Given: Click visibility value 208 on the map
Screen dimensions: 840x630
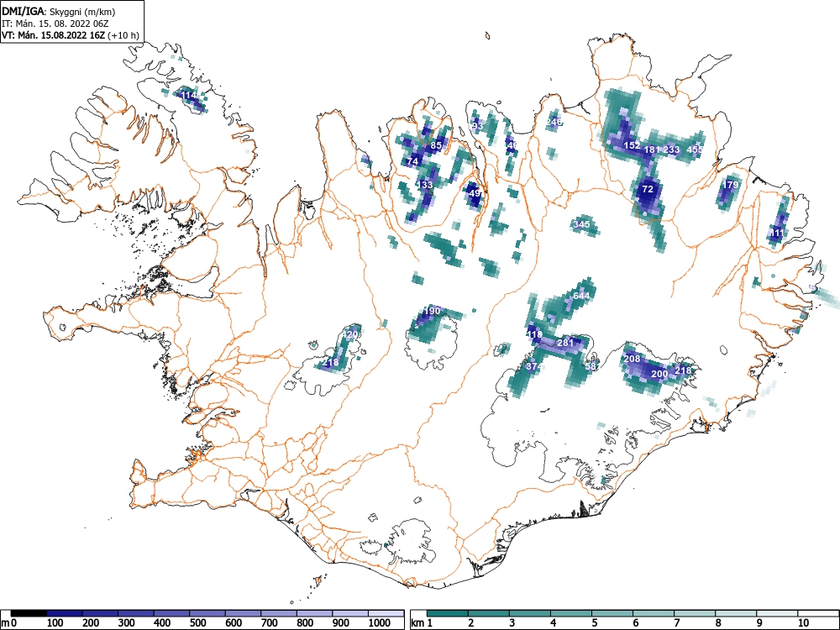Looking at the screenshot, I should coord(633,359).
